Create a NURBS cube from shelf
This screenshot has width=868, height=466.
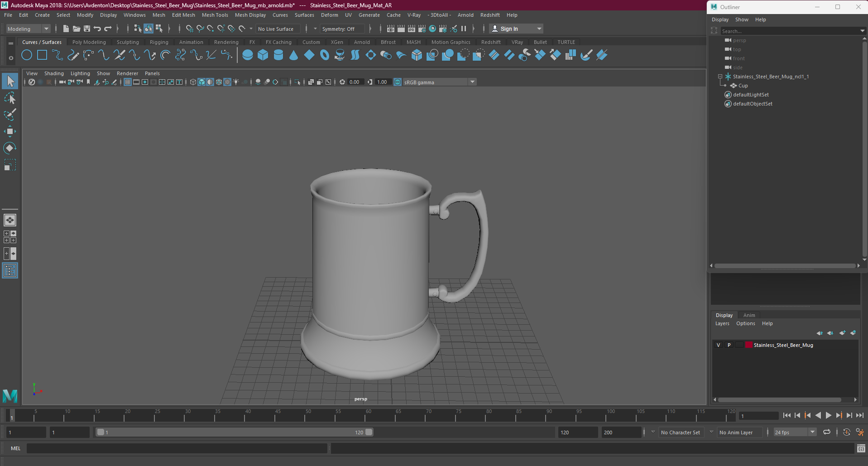pos(263,55)
